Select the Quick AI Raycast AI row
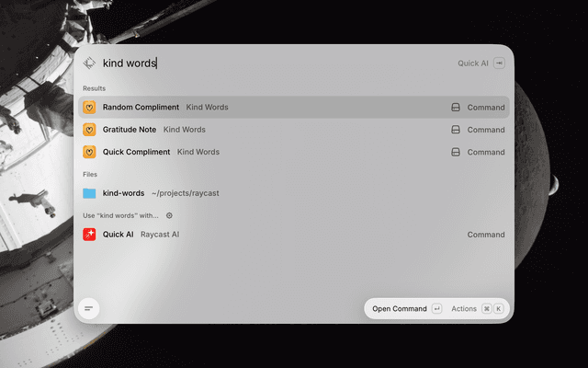The height and width of the screenshot is (368, 588). [x=294, y=235]
